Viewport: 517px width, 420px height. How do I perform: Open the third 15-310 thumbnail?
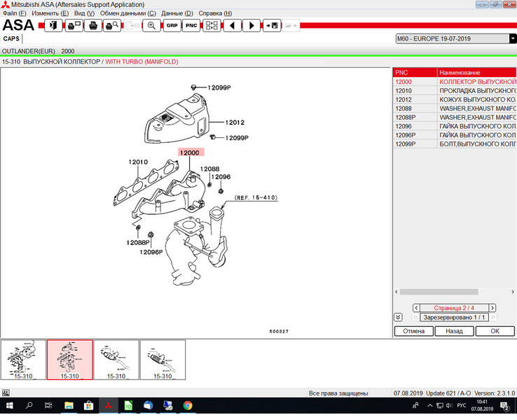(x=116, y=360)
